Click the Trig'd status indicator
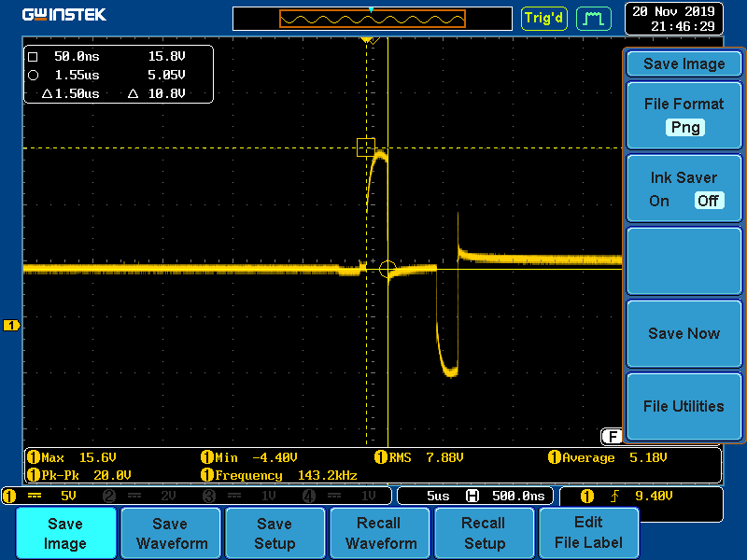This screenshot has width=747, height=560. [543, 18]
